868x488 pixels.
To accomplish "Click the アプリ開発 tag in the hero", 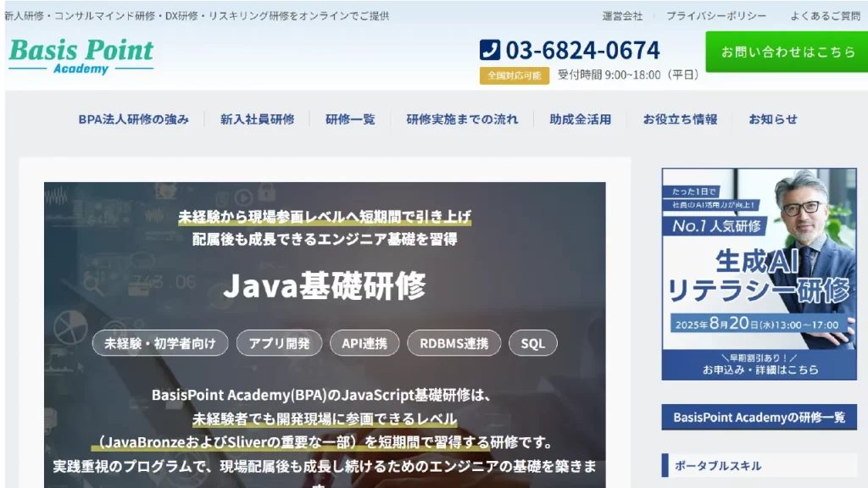I will pos(279,342).
